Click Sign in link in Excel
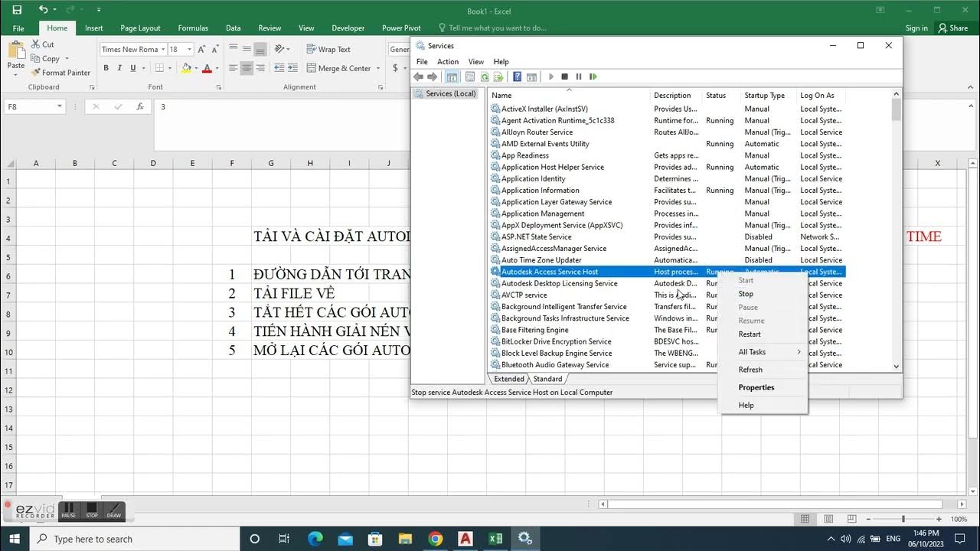 (916, 28)
